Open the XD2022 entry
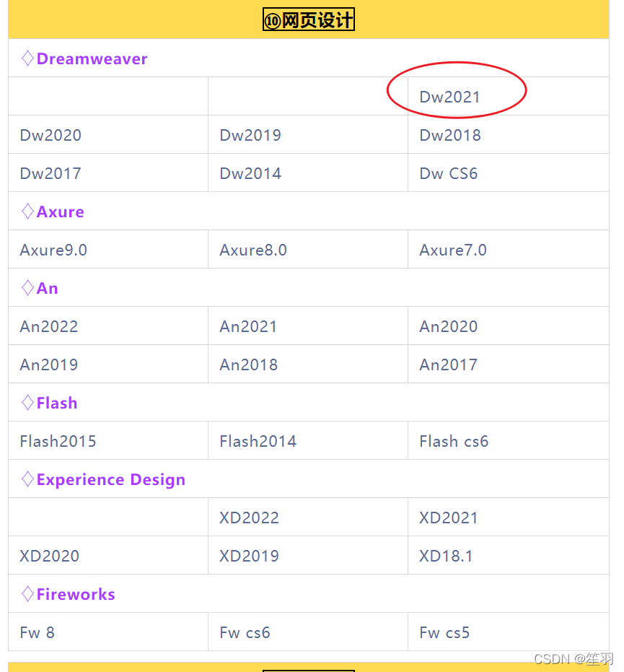This screenshot has height=672, width=624. click(249, 518)
